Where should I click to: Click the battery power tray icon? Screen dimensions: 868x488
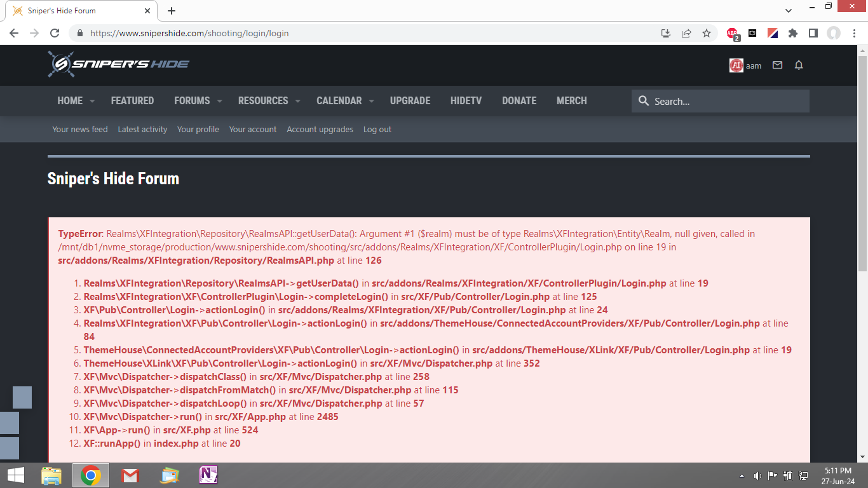coord(788,475)
